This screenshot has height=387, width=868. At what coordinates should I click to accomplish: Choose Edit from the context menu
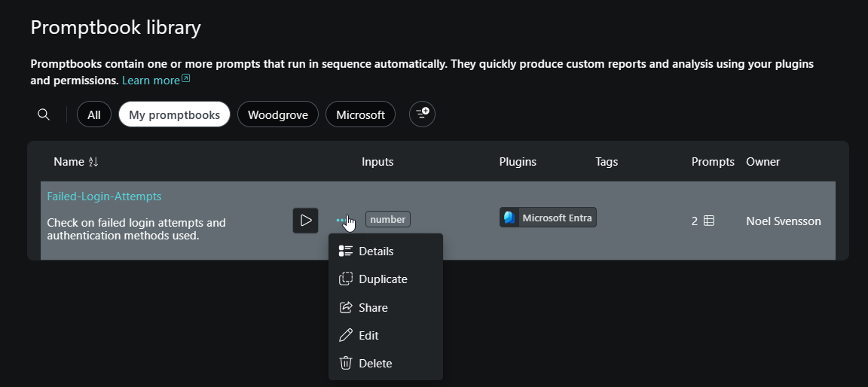click(368, 335)
